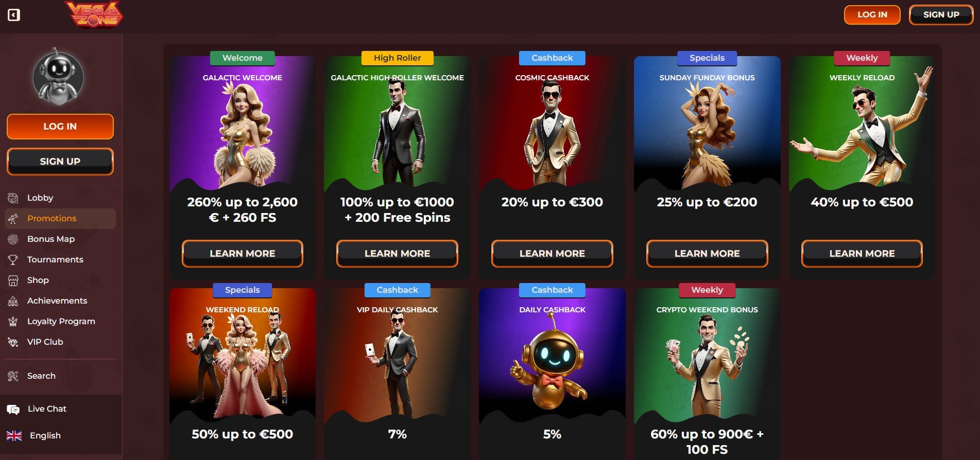Click the Shop storefront icon
This screenshot has height=460, width=980.
tap(13, 280)
